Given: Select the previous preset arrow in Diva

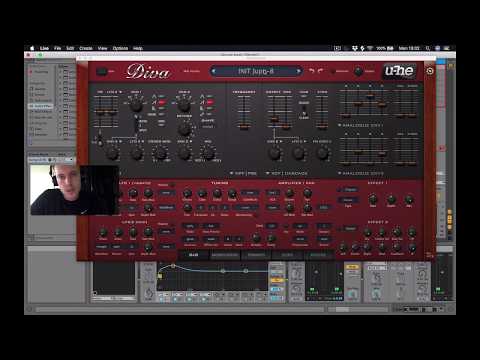Looking at the screenshot, I should (x=214, y=71).
